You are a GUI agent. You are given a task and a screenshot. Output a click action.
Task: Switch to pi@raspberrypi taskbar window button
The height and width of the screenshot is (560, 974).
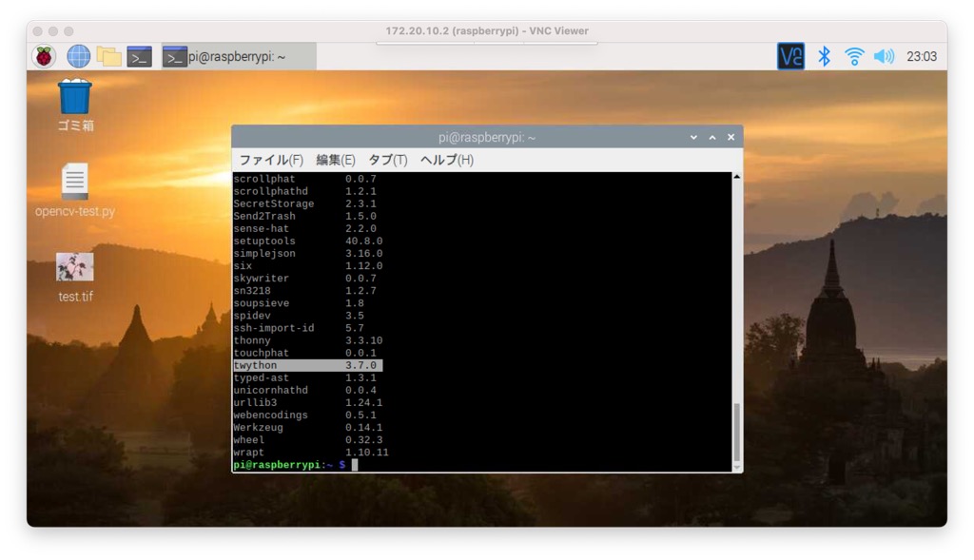238,56
